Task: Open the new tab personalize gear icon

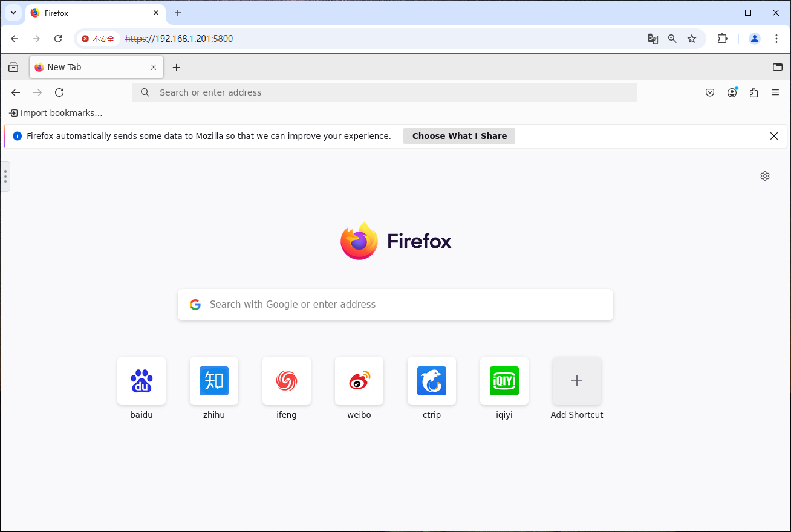Action: click(x=764, y=175)
